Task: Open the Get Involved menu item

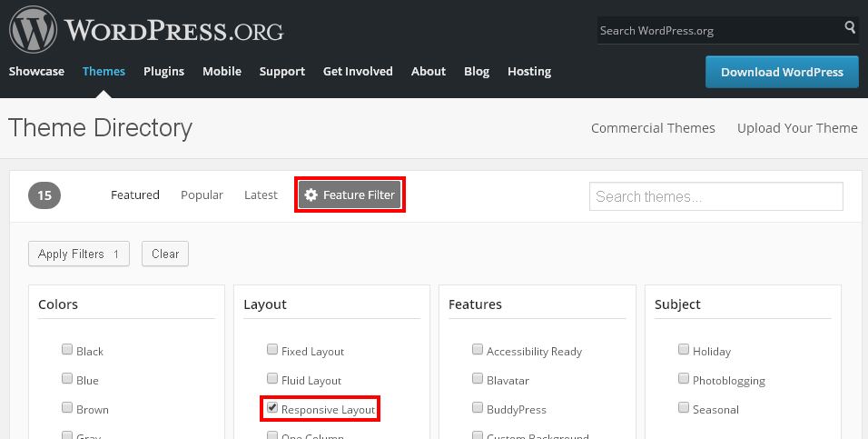Action: tap(358, 72)
